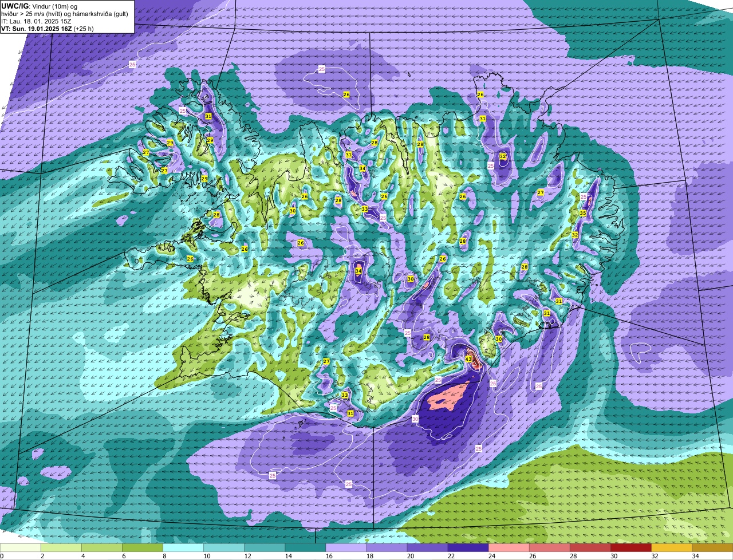Click the 14–16 m/s dark teal legend swatch
Screen dimensions: 733x560
[x=305, y=548]
